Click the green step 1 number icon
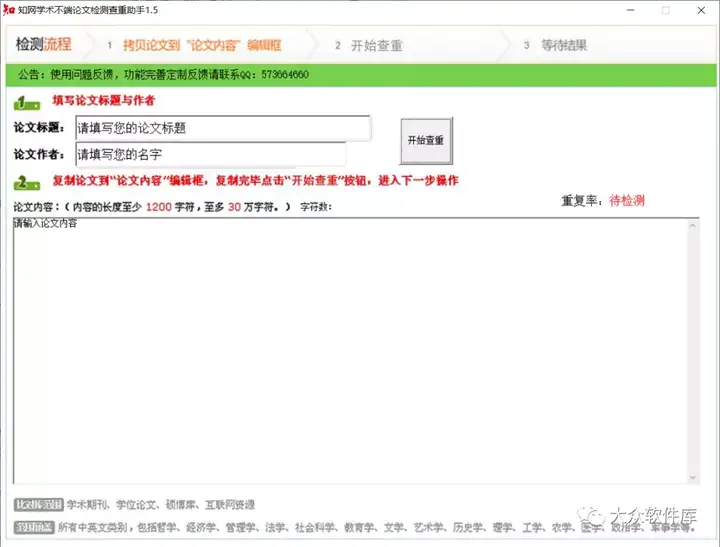Viewport: 720px width, 547px height. tap(27, 102)
